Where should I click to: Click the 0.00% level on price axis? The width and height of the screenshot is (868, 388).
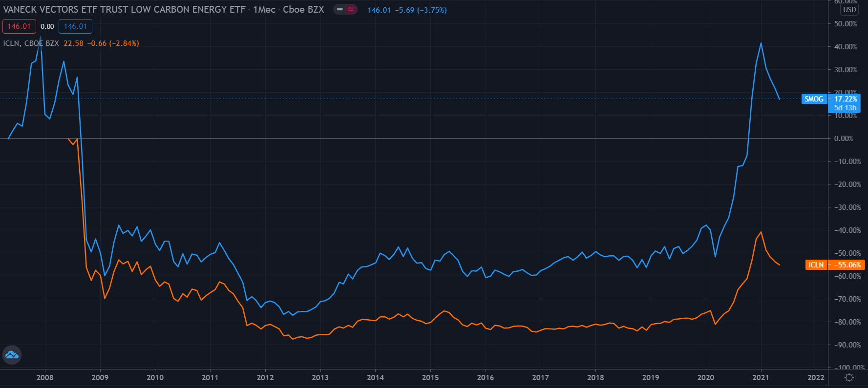pos(844,139)
